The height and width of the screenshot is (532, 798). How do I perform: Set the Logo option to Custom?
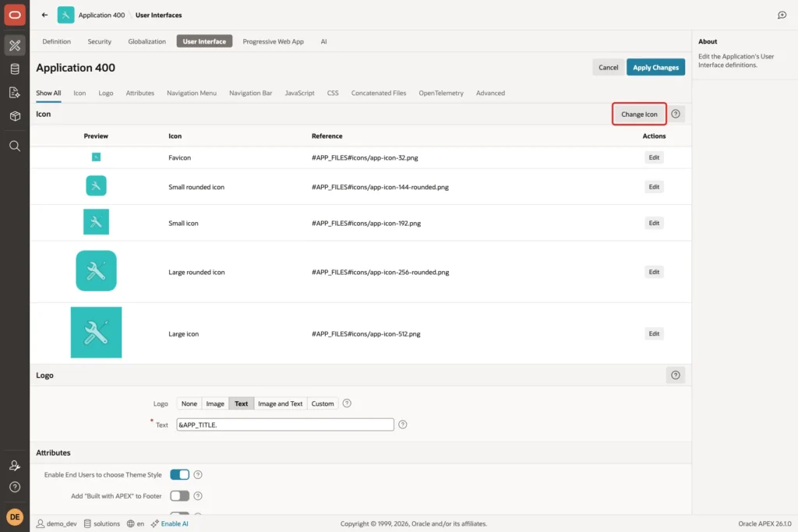pos(323,403)
